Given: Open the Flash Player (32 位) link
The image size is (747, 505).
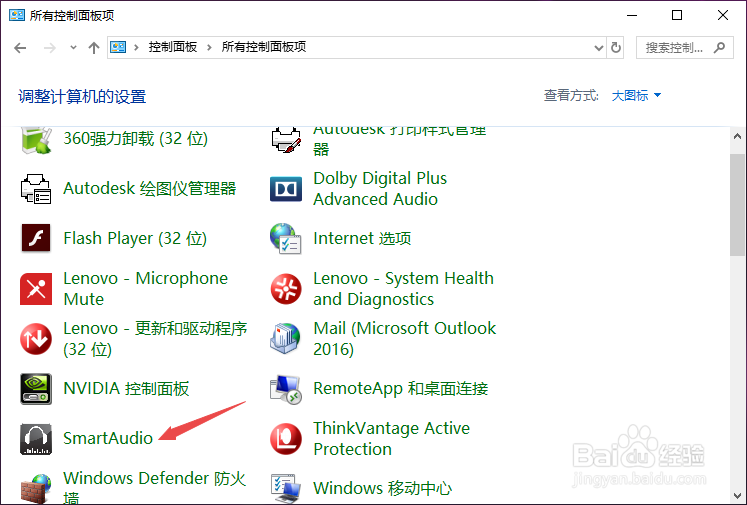Looking at the screenshot, I should coord(135,238).
